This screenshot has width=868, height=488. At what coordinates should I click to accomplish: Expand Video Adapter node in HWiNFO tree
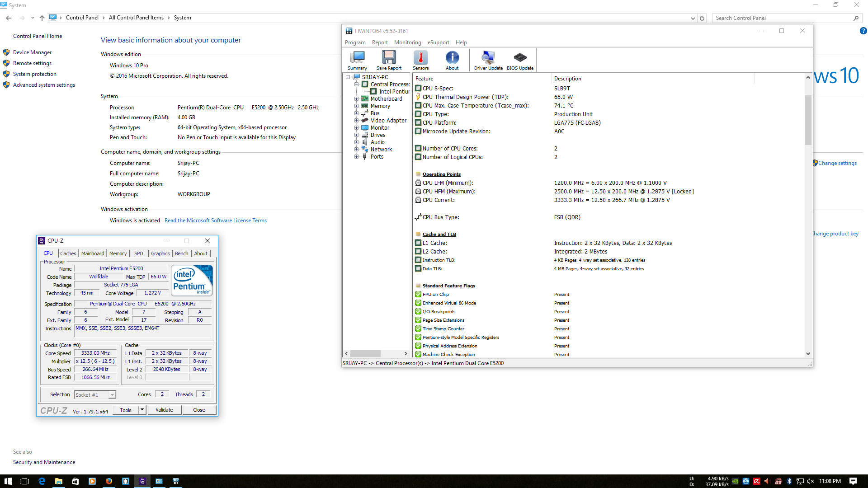click(x=356, y=120)
